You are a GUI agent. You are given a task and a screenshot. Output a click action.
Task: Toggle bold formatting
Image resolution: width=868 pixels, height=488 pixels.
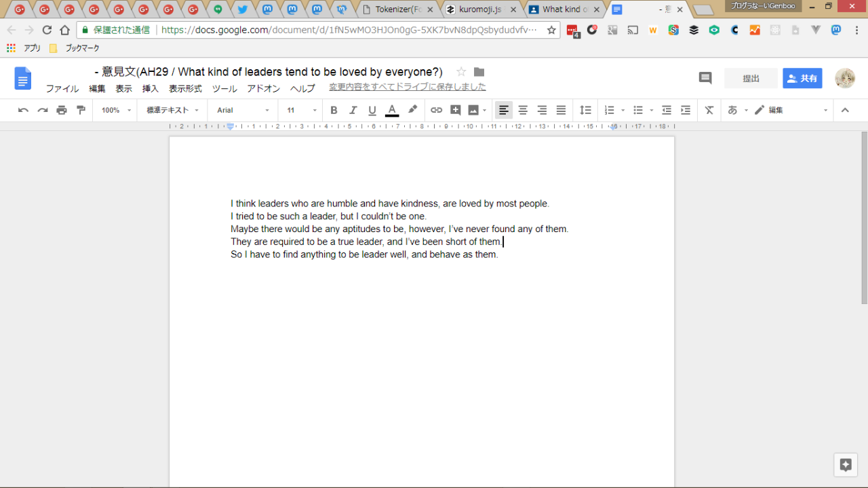coord(334,110)
